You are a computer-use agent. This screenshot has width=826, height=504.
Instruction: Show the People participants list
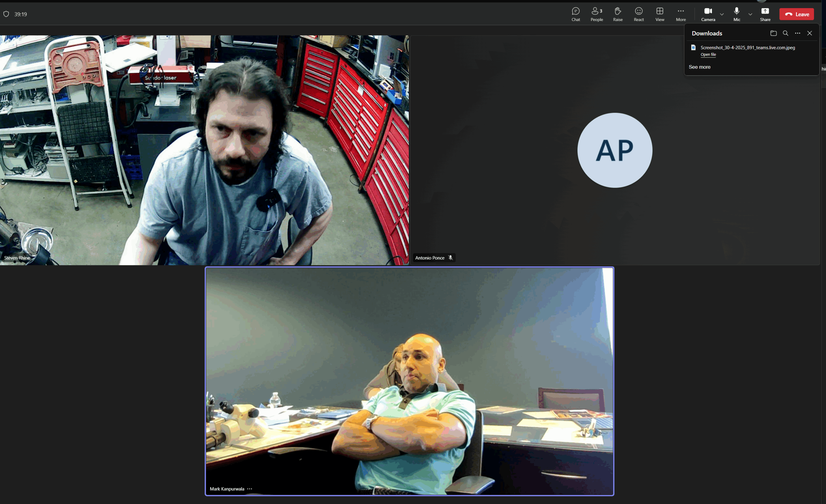(x=597, y=14)
